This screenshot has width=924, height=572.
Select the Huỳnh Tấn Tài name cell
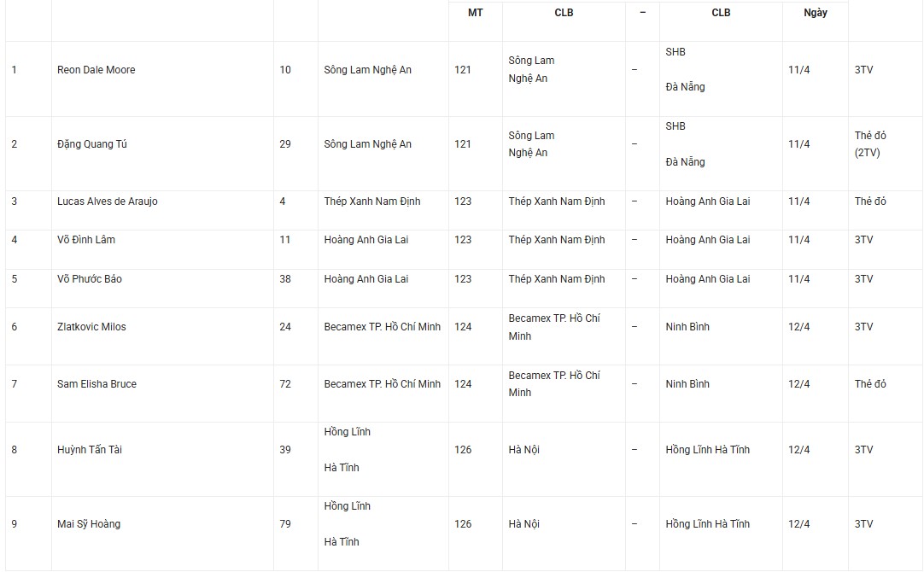pos(90,450)
